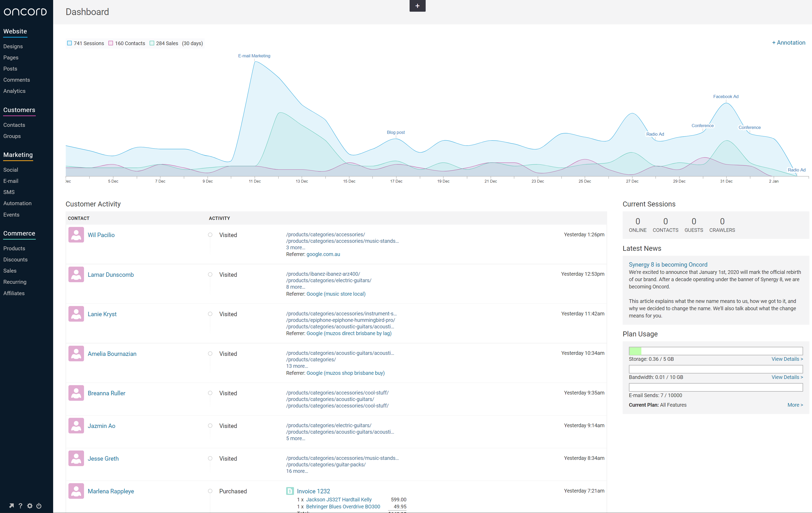The width and height of the screenshot is (812, 513).
Task: Click the plus button at top
Action: point(417,6)
